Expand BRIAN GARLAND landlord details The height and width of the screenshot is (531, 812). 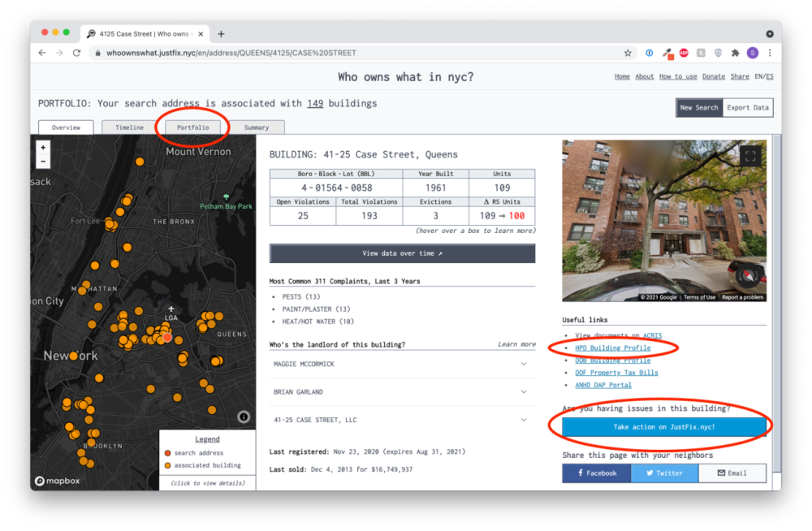coord(403,392)
